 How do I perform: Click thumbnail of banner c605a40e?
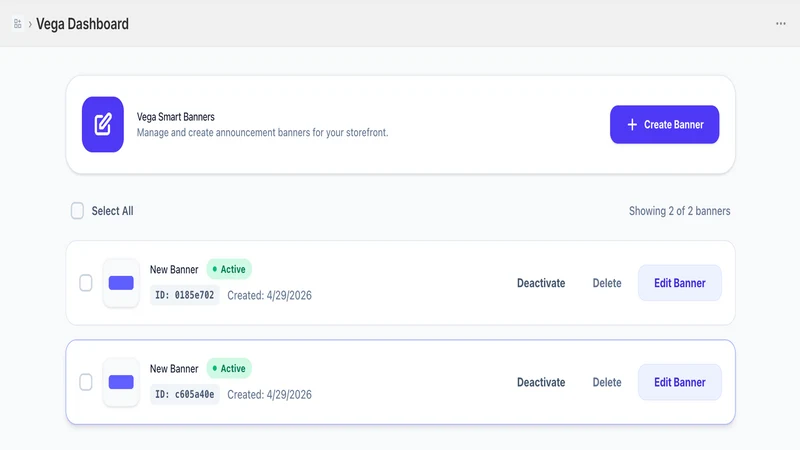(121, 382)
